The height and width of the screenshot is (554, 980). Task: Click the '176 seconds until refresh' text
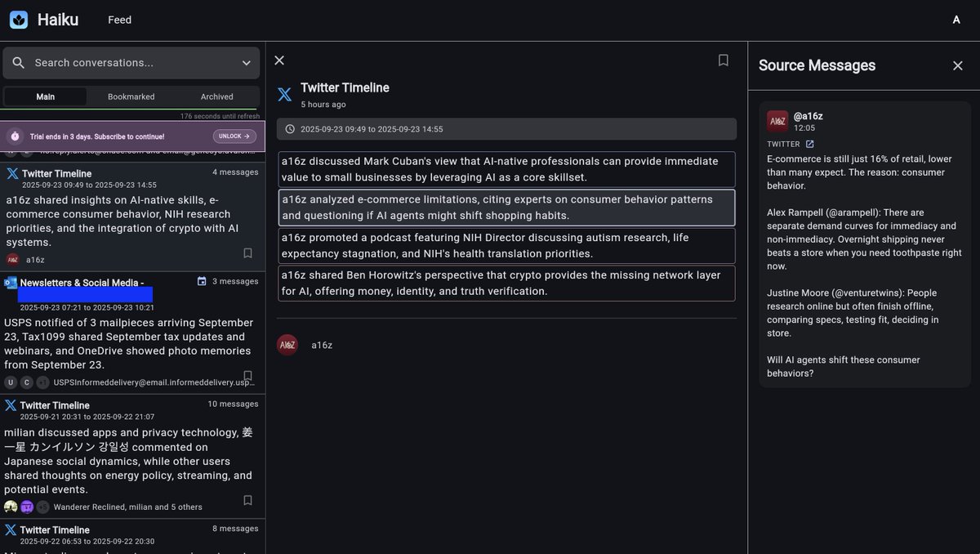point(220,116)
